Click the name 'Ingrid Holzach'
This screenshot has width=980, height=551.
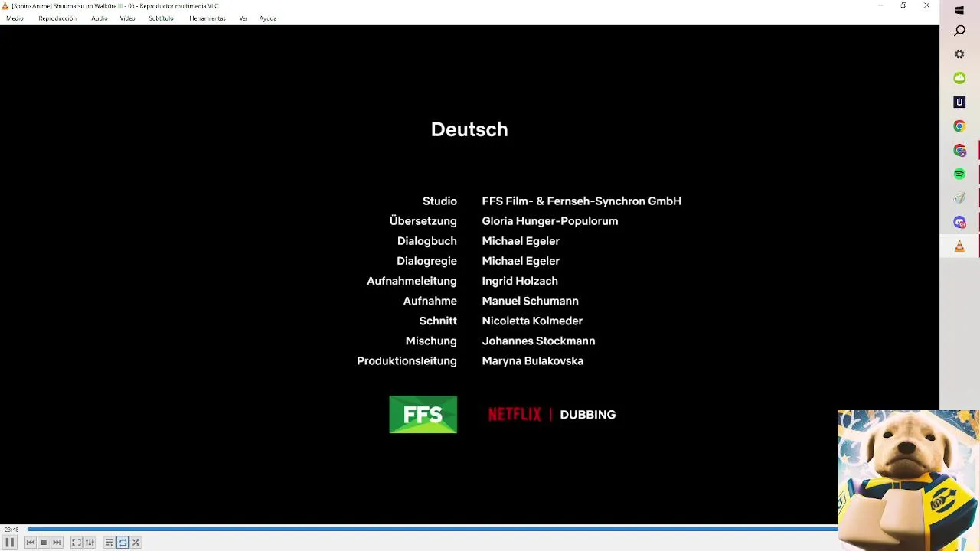click(520, 281)
